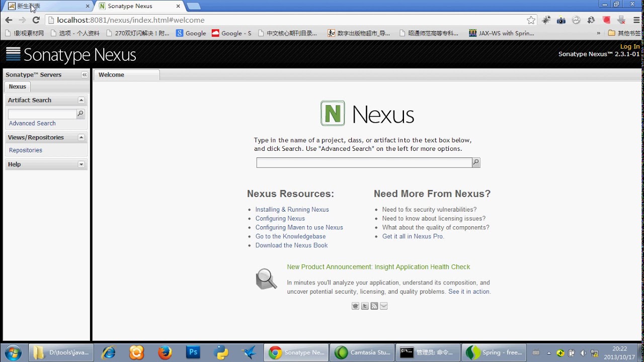This screenshot has width=644, height=362.
Task: Select the Welcome tab in Nexus
Action: pos(127,75)
